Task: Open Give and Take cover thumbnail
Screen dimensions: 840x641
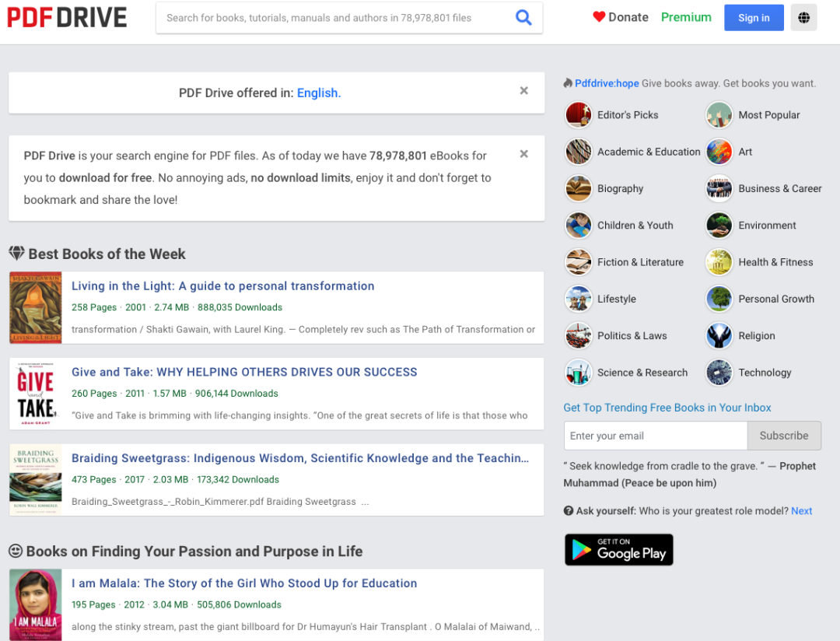Action: click(36, 394)
